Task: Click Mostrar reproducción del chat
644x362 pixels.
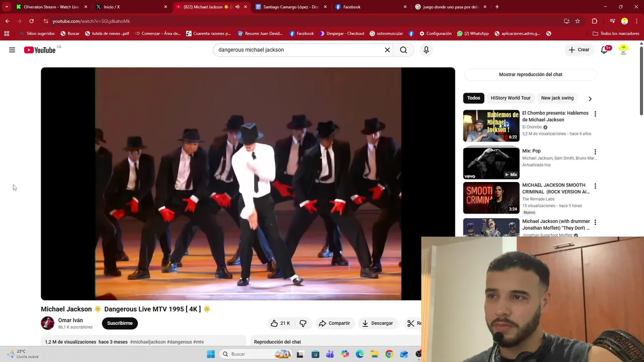Action: [530, 74]
